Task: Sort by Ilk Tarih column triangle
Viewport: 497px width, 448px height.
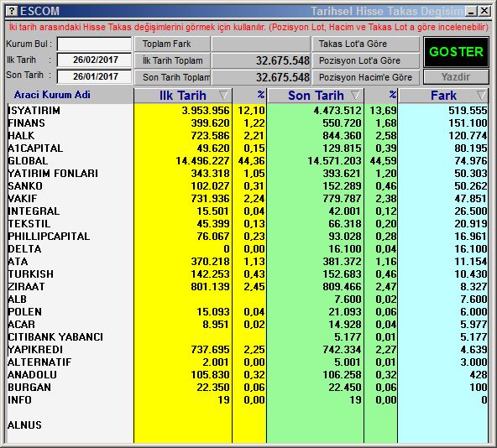Action: click(x=223, y=95)
